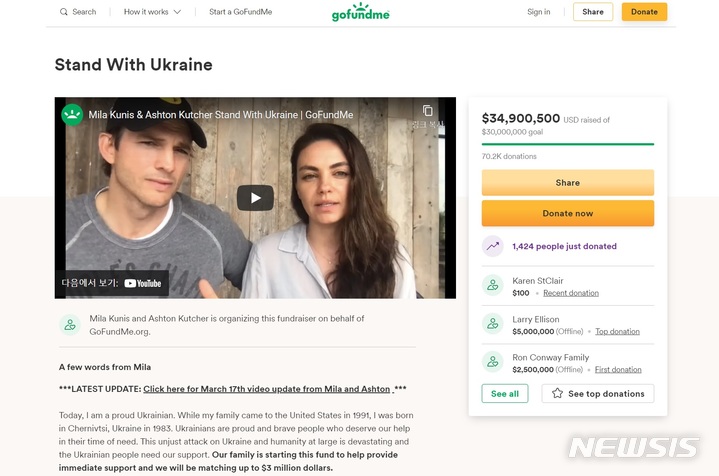Screen dimensions: 719x476
Task: Click Karen StClair donor avatar icon
Action: tap(492, 286)
